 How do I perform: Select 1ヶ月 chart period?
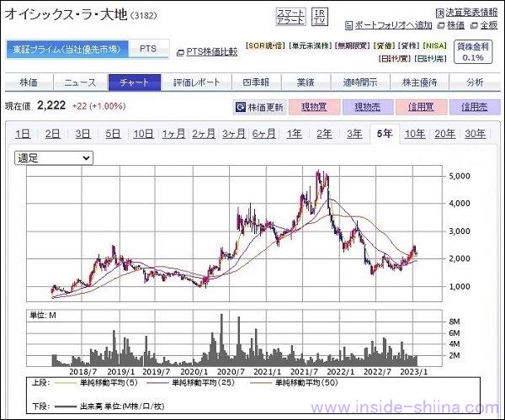173,134
